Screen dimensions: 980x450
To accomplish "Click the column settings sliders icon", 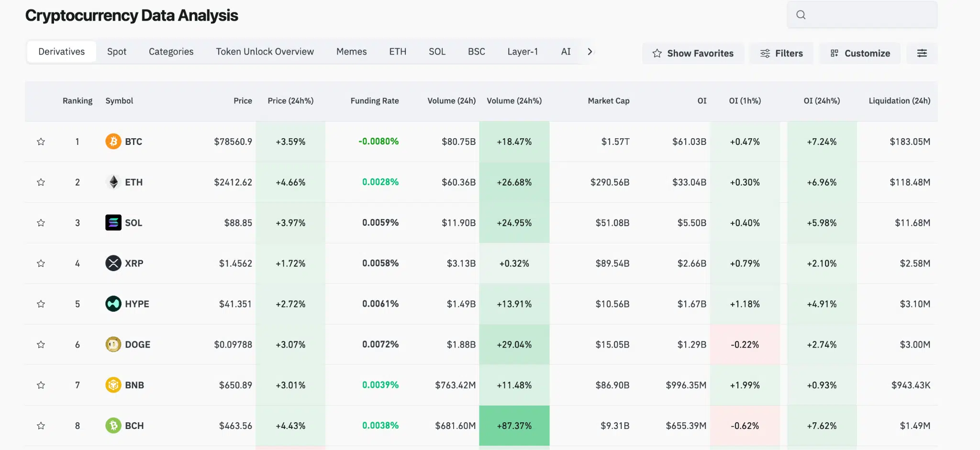I will tap(922, 53).
